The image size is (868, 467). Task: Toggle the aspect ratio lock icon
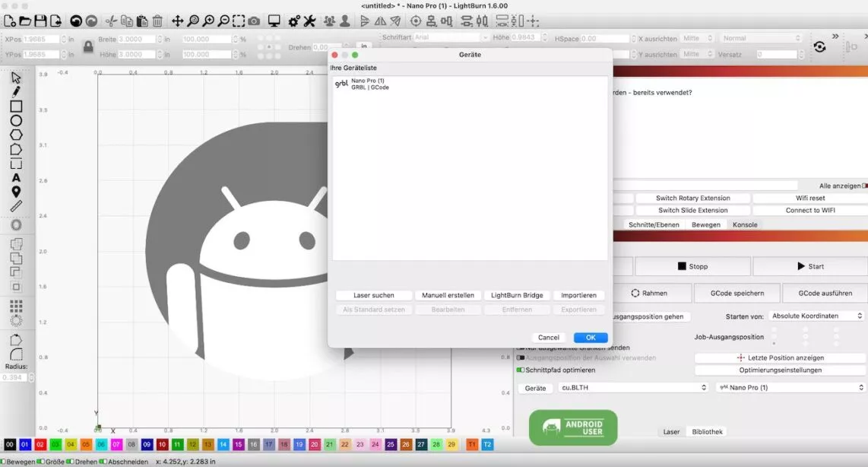(x=88, y=46)
